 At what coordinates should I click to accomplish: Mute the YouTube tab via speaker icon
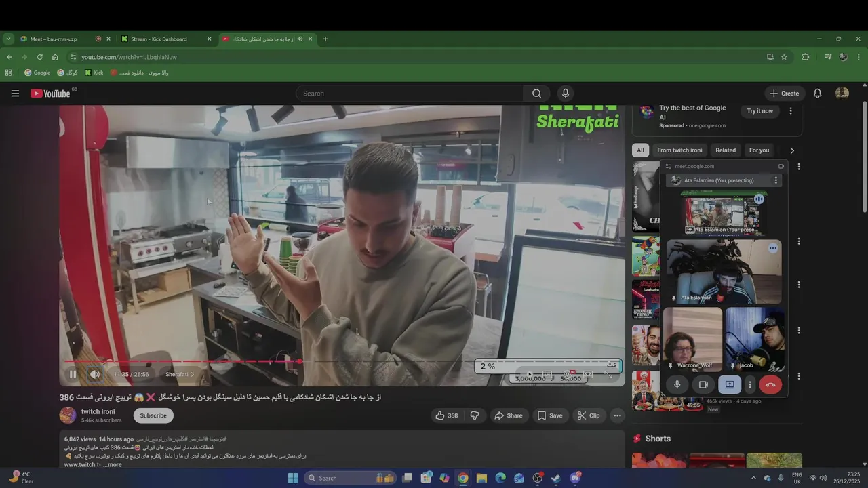[x=300, y=39]
